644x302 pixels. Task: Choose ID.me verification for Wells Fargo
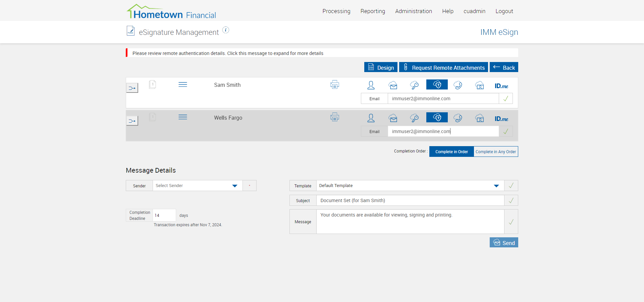(501, 119)
